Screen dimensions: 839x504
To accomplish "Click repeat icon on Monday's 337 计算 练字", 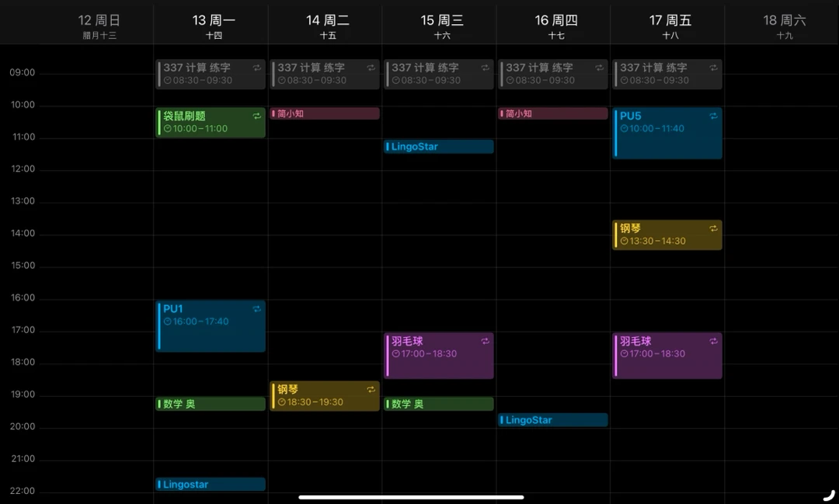I will pyautogui.click(x=257, y=68).
